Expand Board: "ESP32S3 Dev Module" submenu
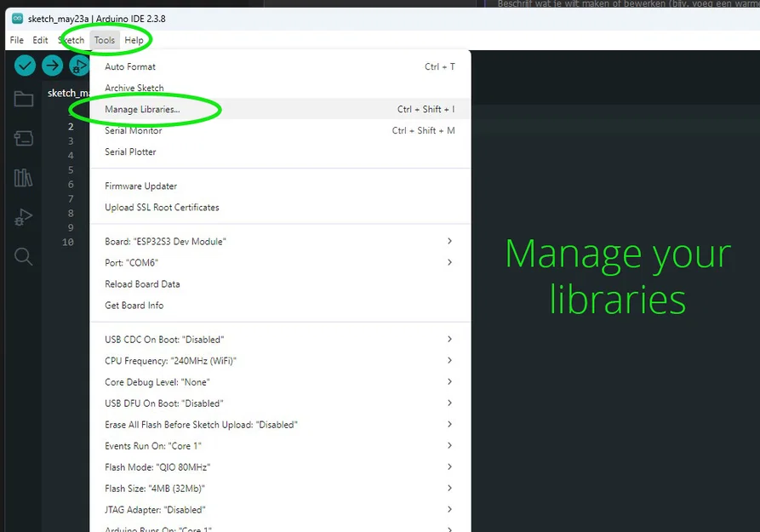Screen dimensions: 760x532 click(x=280, y=242)
